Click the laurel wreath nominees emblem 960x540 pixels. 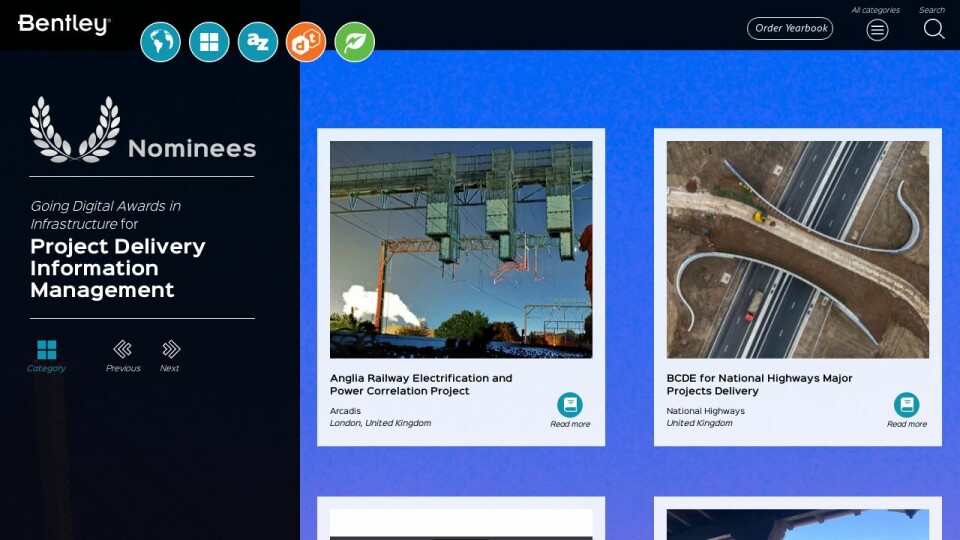75,129
